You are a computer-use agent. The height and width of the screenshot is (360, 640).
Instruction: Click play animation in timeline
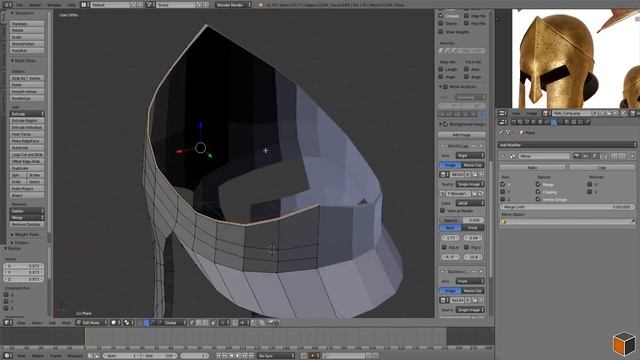tap(238, 356)
